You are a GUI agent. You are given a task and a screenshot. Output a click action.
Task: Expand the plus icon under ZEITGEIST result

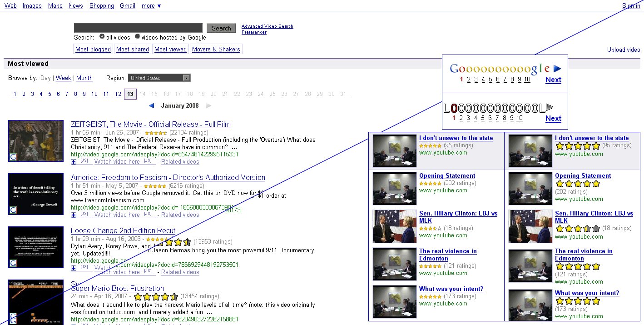(x=74, y=162)
